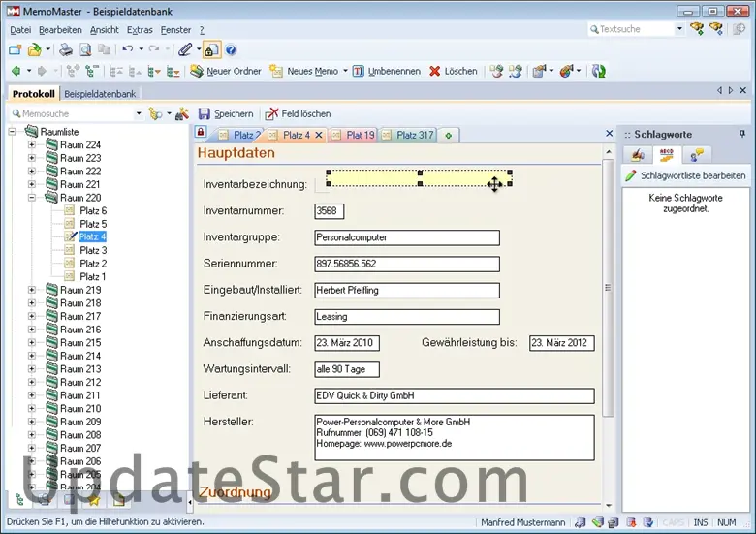The height and width of the screenshot is (534, 756).
Task: Click the new window icon in toolbar
Action: (x=16, y=49)
